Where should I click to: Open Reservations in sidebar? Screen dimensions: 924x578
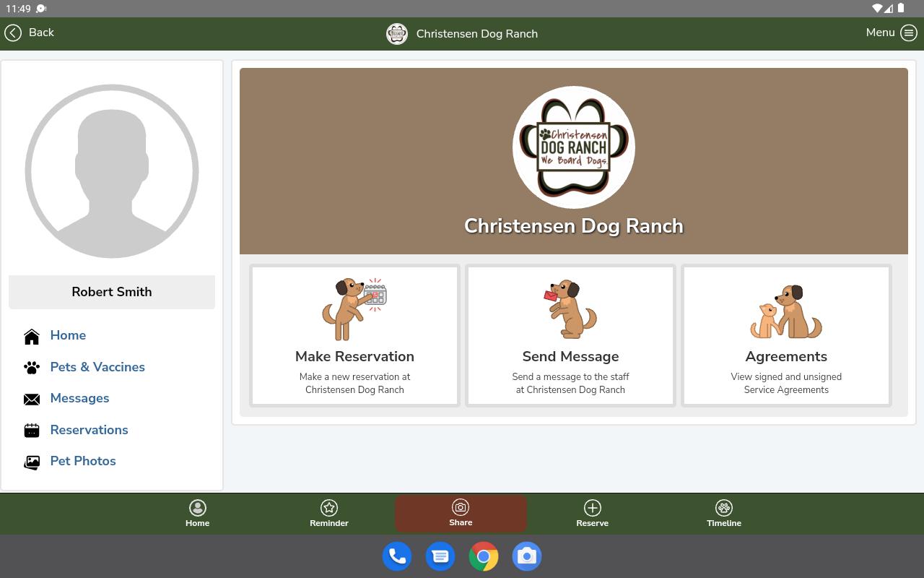[89, 430]
